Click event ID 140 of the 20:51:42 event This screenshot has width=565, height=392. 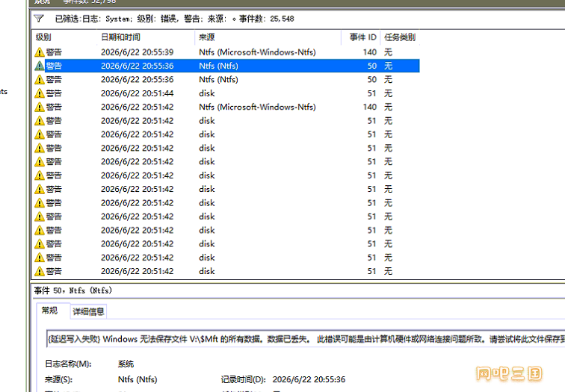[x=370, y=107]
